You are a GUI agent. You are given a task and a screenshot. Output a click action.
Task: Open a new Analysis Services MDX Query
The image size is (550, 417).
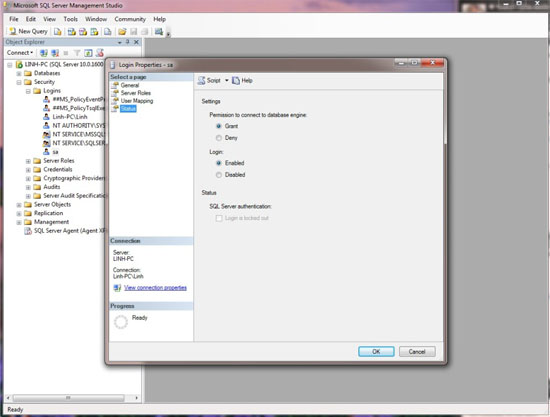(72, 32)
